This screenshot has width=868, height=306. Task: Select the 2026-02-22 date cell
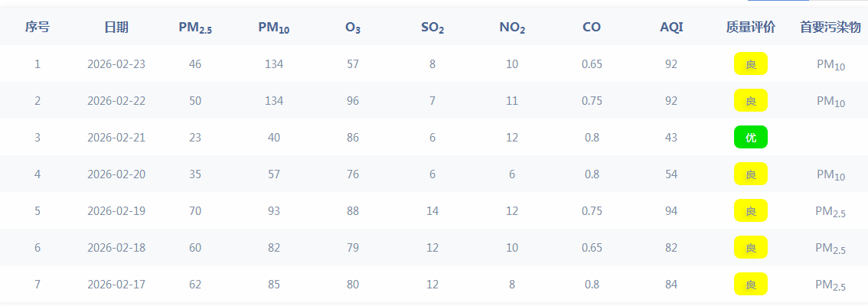click(116, 101)
